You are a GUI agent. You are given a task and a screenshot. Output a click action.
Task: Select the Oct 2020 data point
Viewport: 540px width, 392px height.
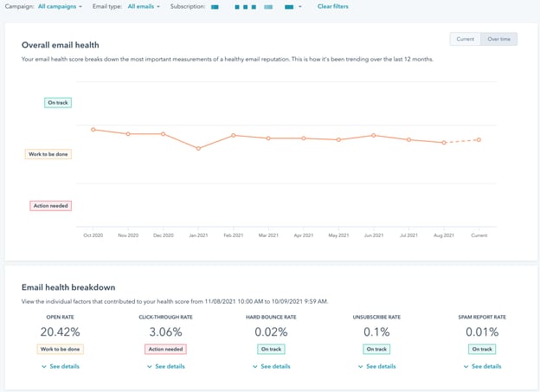[x=93, y=130]
